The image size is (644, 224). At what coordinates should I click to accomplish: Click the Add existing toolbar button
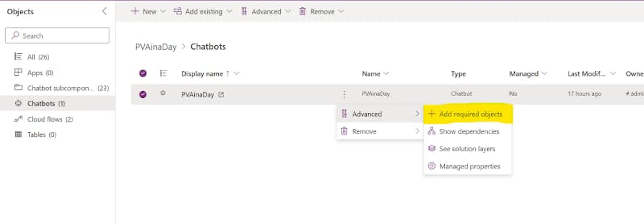(x=204, y=11)
